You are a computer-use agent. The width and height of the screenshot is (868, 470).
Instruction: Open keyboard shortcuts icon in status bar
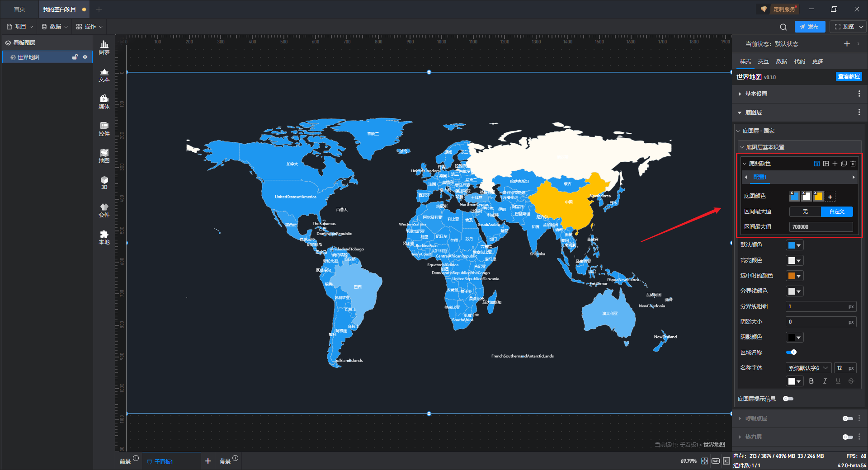[716, 461]
